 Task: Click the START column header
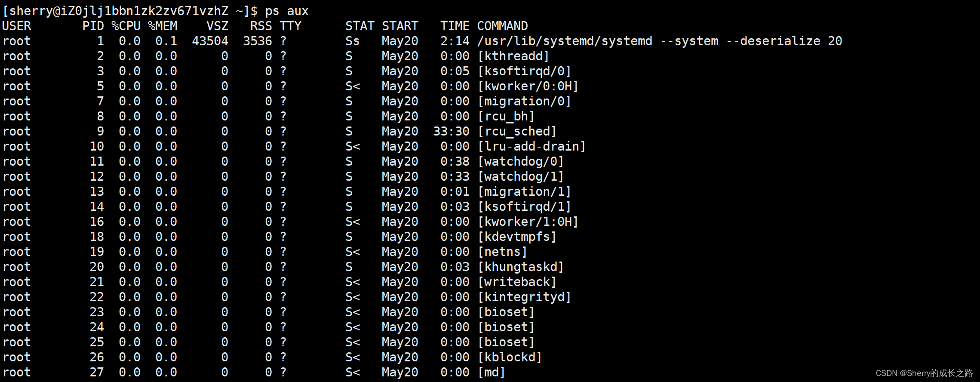click(400, 26)
